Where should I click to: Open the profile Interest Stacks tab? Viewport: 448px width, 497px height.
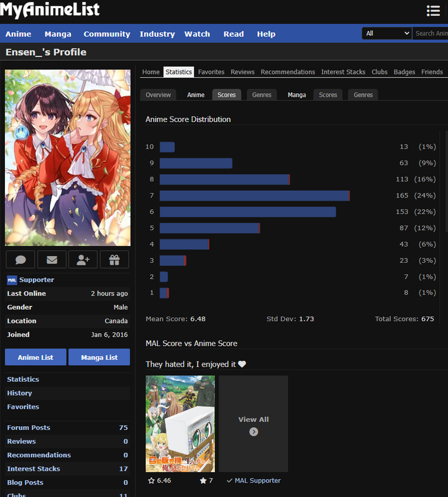pos(343,72)
